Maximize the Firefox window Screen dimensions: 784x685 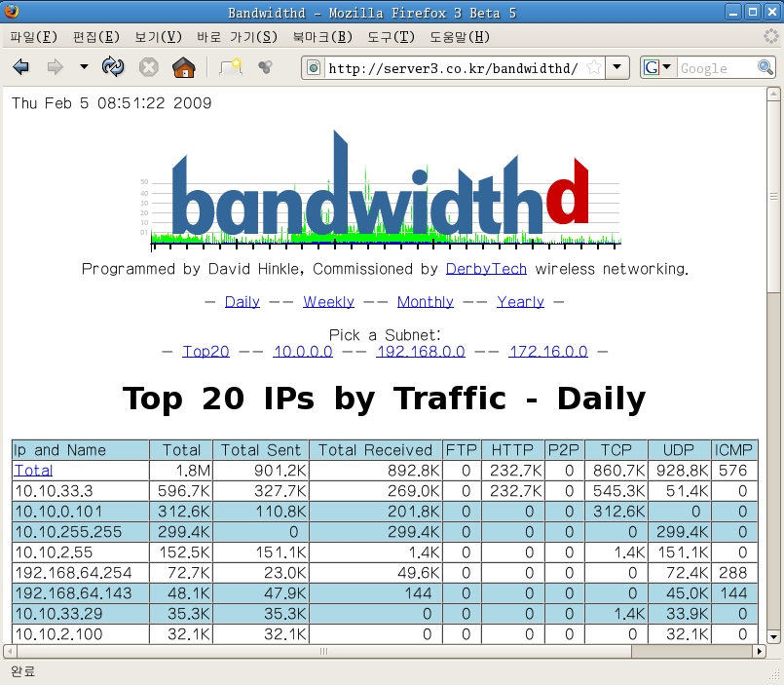[753, 12]
